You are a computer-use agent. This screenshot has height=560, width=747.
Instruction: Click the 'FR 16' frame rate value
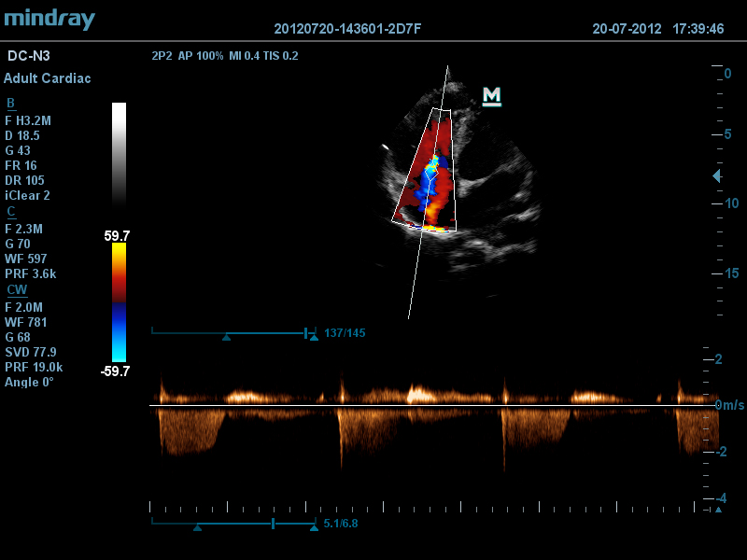click(21, 166)
